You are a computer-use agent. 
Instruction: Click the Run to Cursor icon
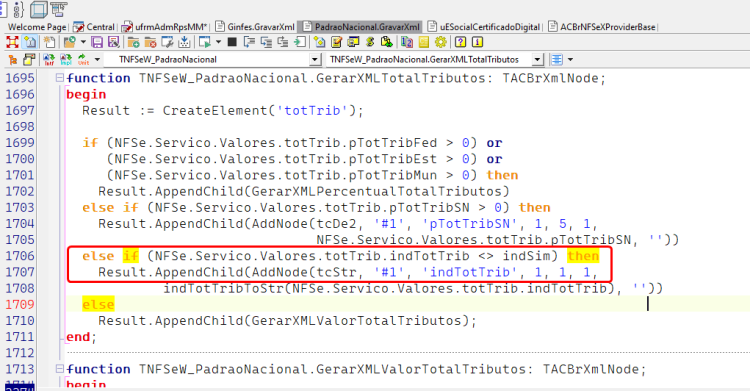pos(300,42)
